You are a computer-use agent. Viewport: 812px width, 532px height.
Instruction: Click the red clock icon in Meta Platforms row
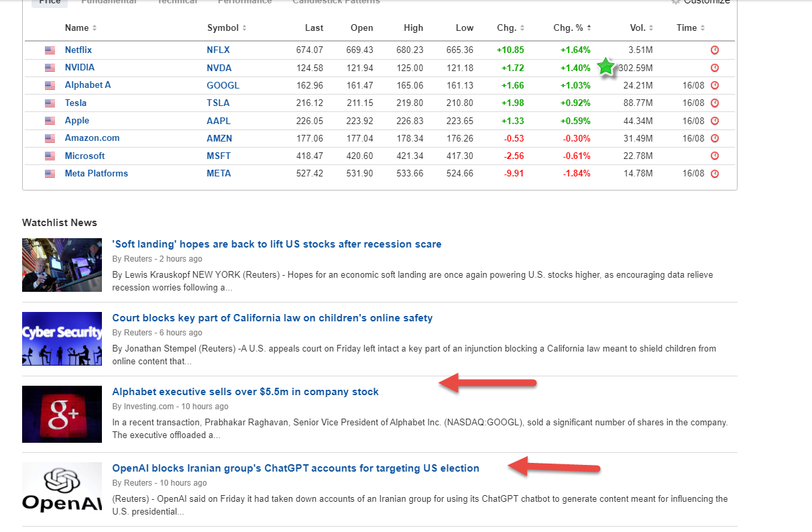click(715, 174)
